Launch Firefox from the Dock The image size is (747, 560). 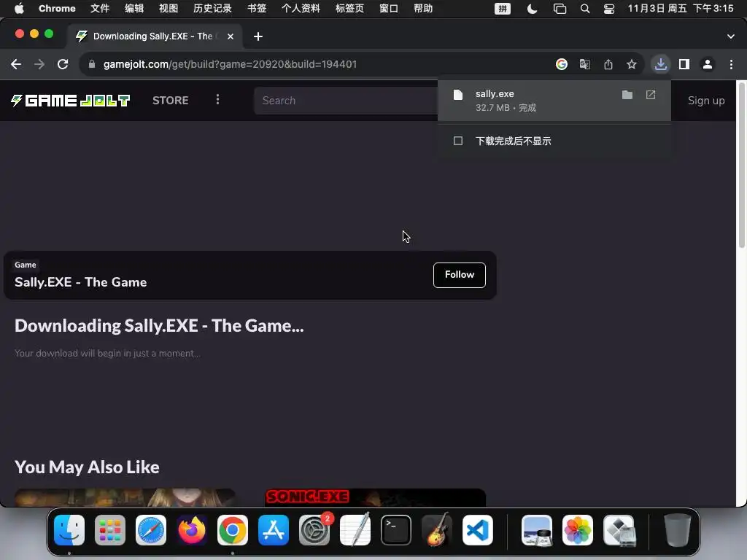pyautogui.click(x=192, y=530)
